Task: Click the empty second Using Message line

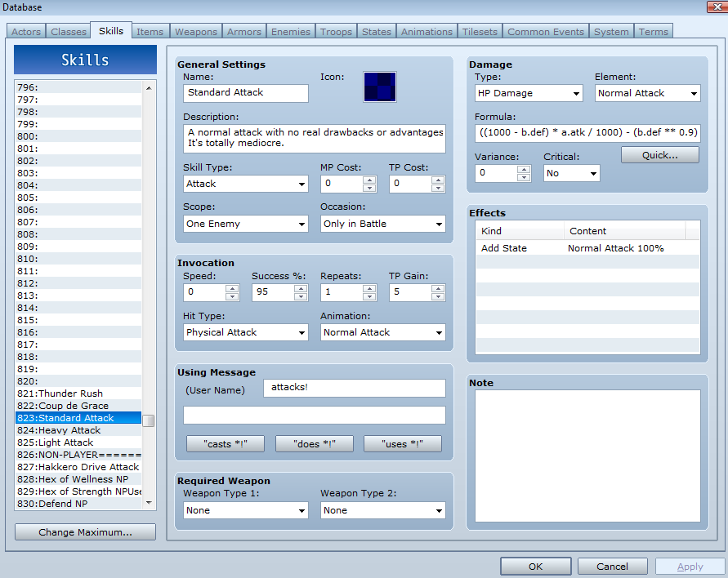Action: pyautogui.click(x=315, y=416)
